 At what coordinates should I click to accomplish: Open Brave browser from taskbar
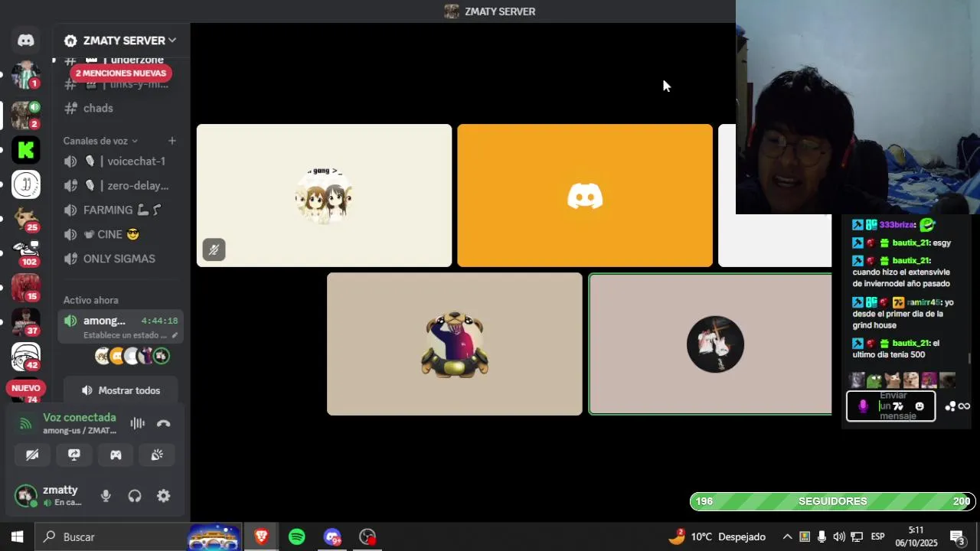coord(262,536)
